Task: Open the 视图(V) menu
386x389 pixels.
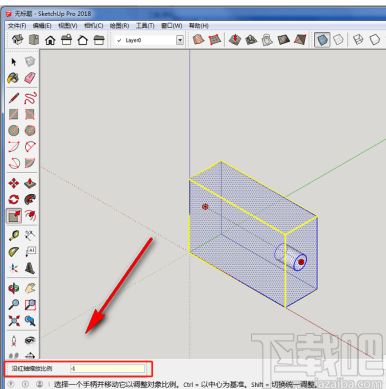Action: click(68, 26)
